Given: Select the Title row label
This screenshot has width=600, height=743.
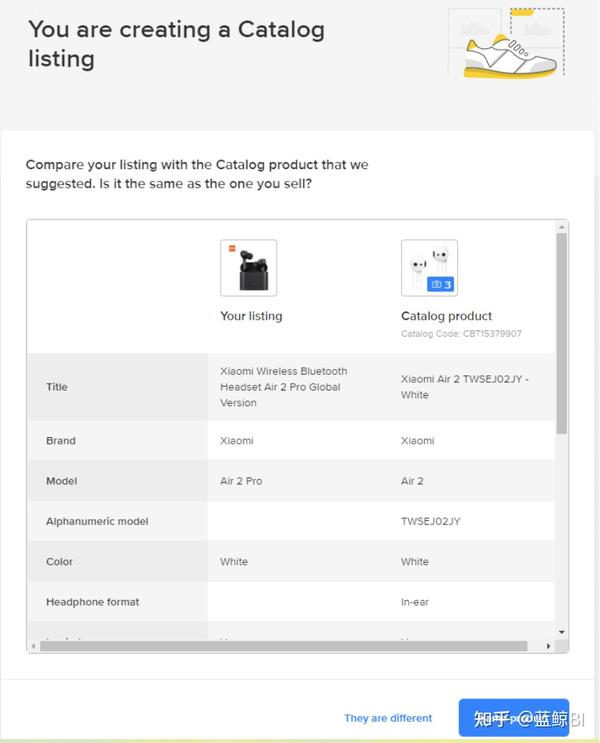Looking at the screenshot, I should 57,387.
